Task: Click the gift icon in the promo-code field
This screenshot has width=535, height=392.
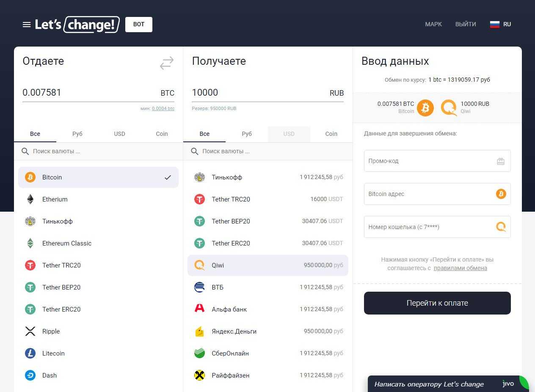Action: click(x=501, y=161)
